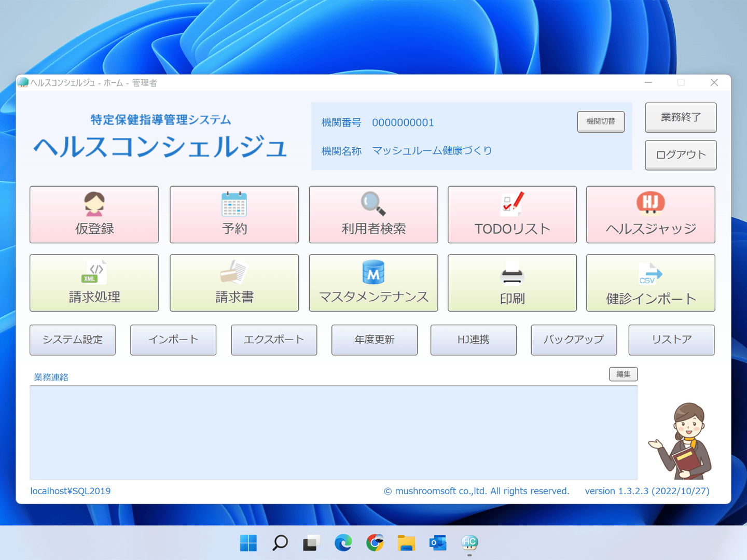Switch institution with 機関切替

(601, 122)
